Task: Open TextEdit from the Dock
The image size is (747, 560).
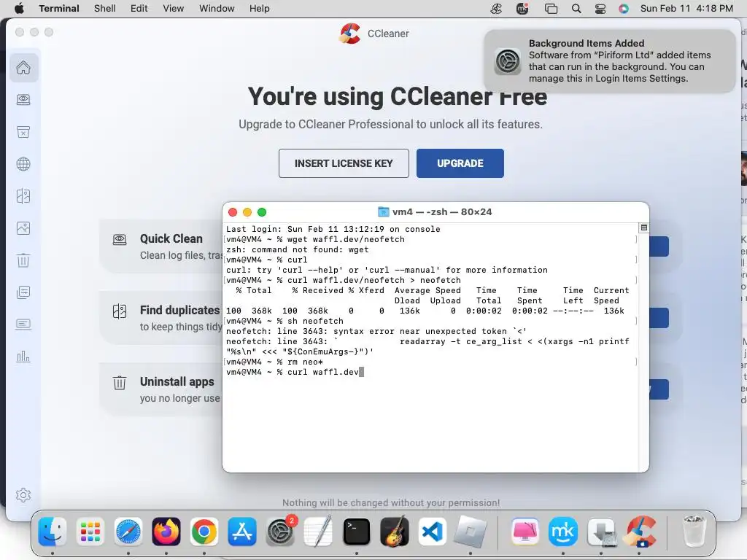Action: (318, 532)
